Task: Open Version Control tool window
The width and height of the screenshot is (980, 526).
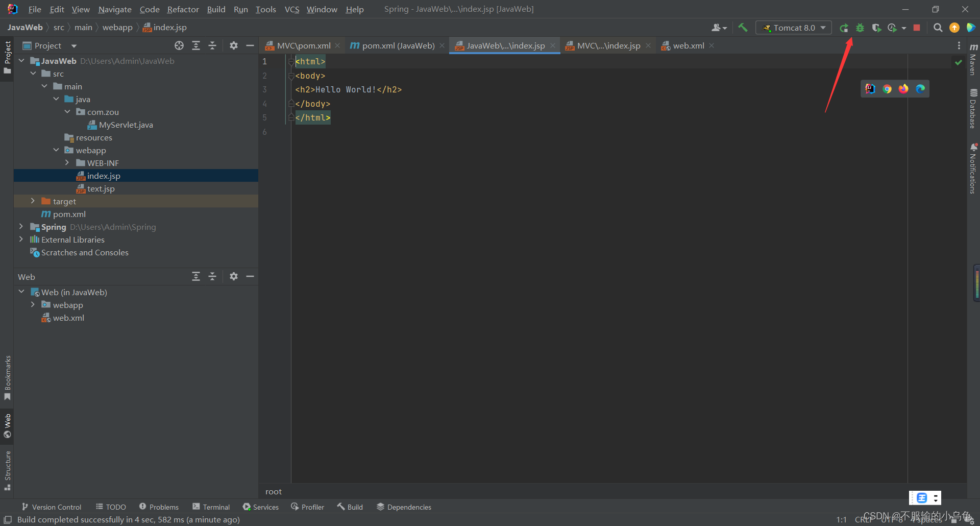Action: (52, 507)
